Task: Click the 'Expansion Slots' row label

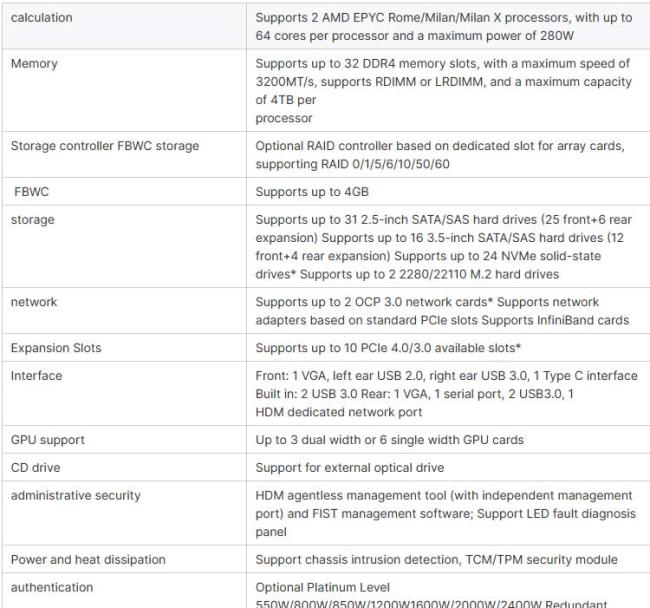Action: click(56, 348)
